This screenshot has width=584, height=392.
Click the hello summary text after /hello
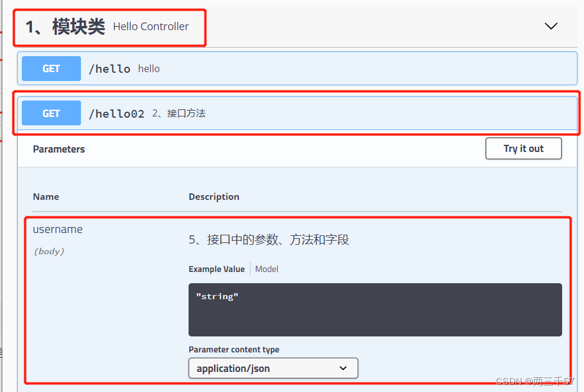[148, 69]
